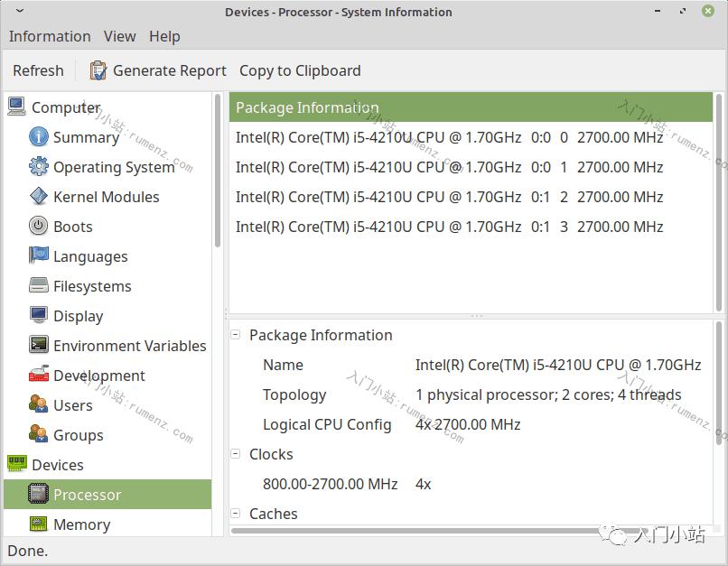Open the View menu

click(x=120, y=36)
